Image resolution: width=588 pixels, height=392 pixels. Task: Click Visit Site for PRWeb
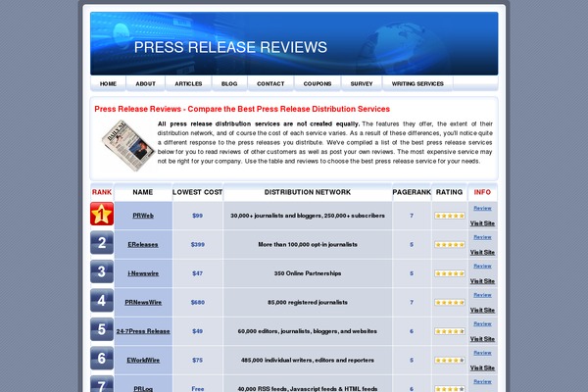pos(482,223)
